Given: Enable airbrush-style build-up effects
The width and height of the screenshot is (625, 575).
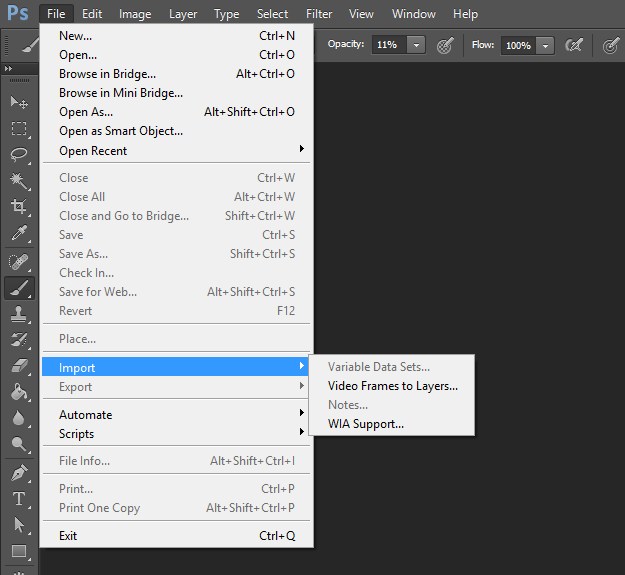Looking at the screenshot, I should [574, 45].
